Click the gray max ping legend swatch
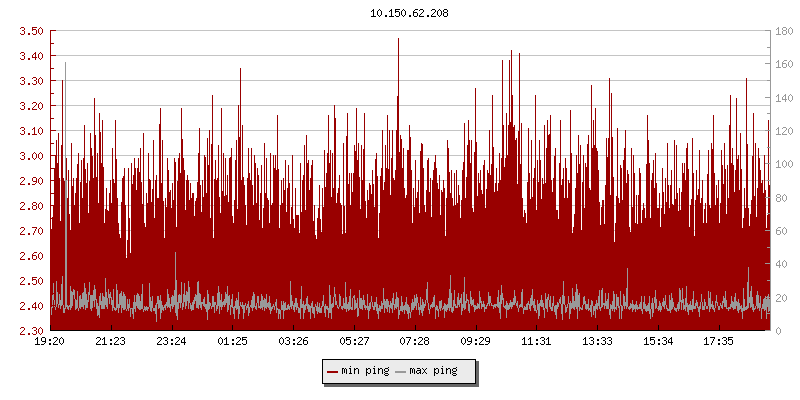 coord(401,371)
